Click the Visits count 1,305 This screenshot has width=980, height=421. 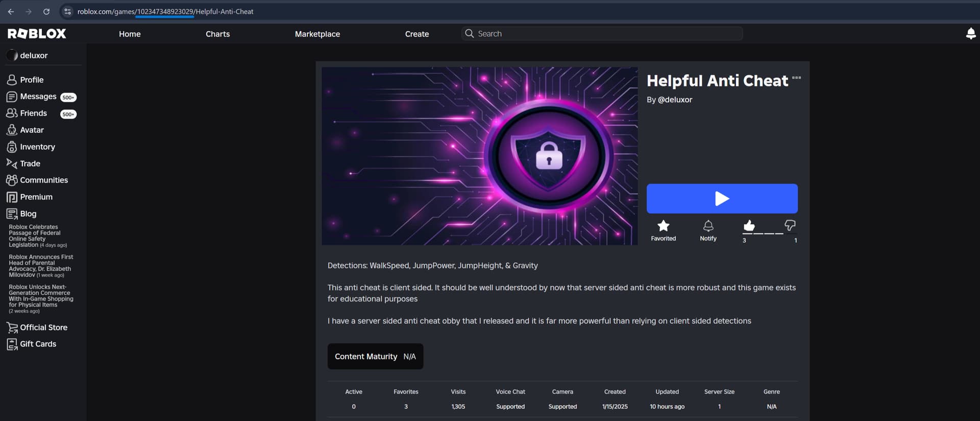[x=458, y=407]
